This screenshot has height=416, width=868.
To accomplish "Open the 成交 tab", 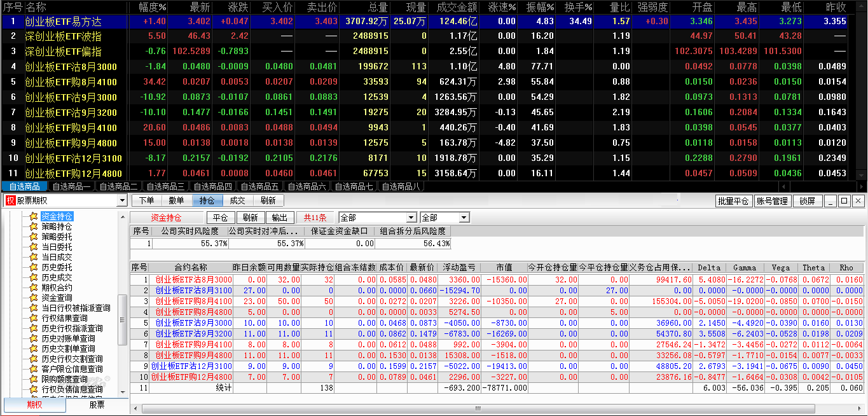I will pyautogui.click(x=238, y=200).
